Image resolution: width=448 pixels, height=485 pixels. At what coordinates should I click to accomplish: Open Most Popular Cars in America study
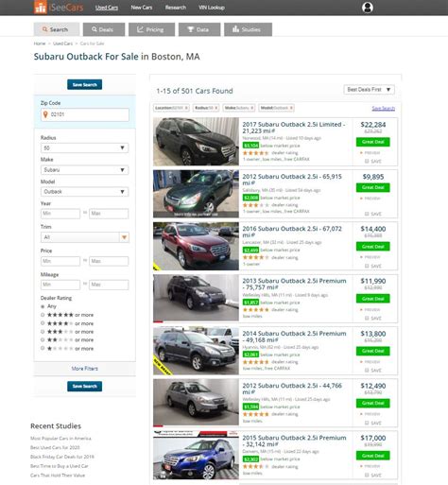[x=60, y=439]
